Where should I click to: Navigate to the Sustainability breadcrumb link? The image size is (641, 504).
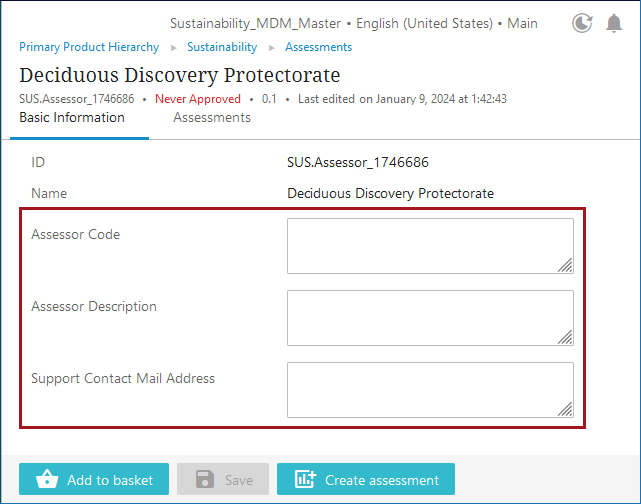click(222, 47)
